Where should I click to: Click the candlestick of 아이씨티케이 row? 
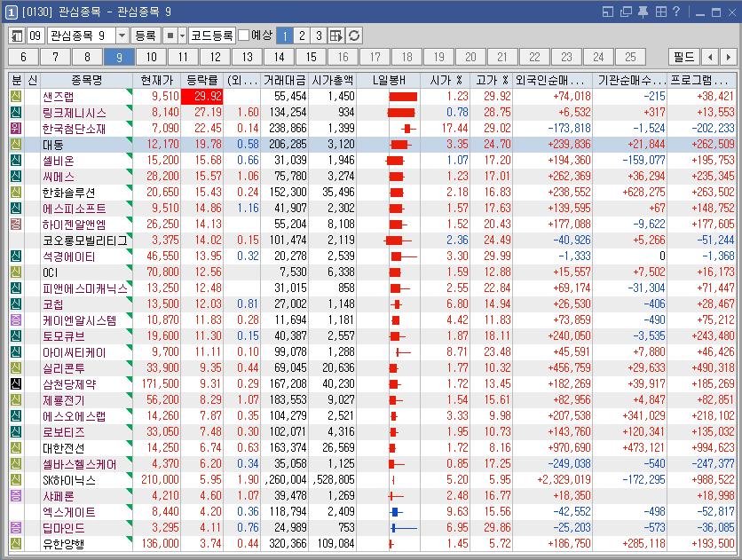pos(403,352)
